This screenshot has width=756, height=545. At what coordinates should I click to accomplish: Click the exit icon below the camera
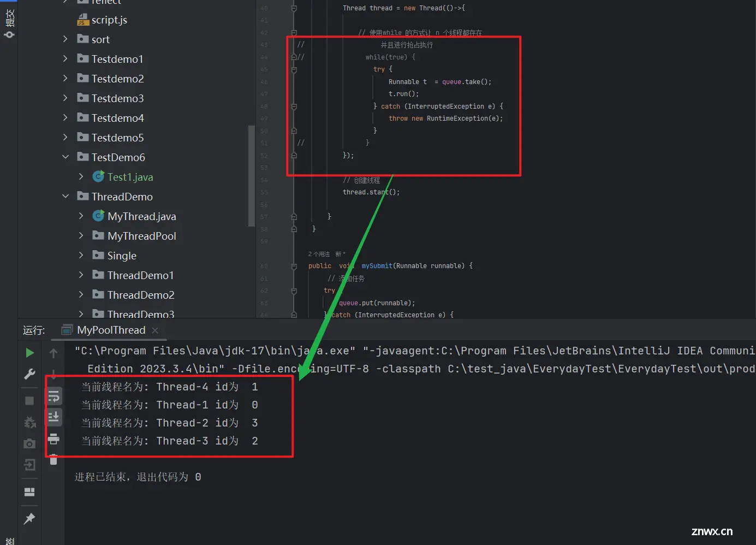(29, 465)
